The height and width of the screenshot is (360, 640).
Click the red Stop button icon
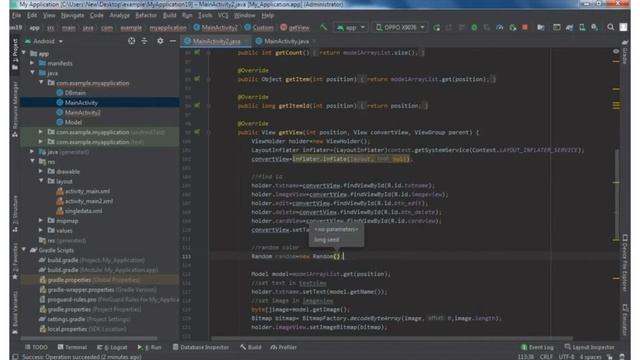tap(525, 27)
